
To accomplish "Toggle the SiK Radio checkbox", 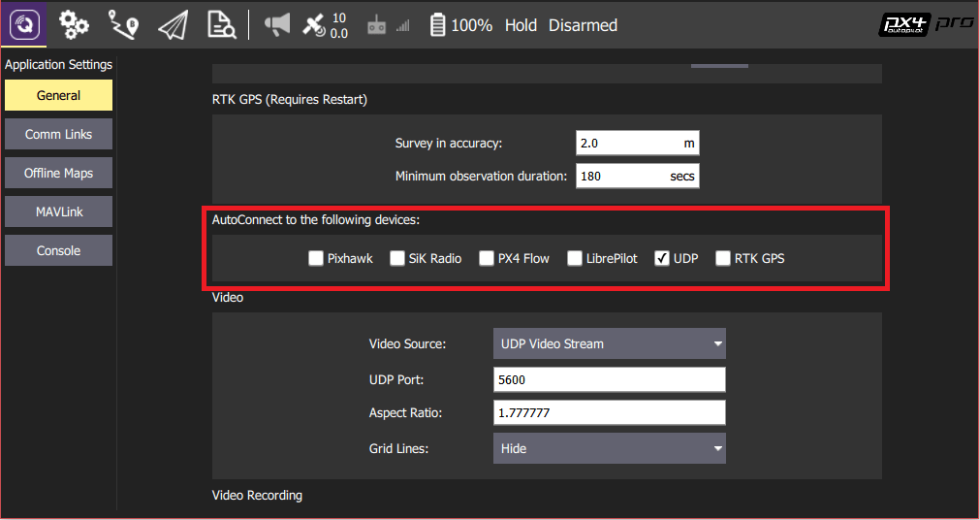I will pyautogui.click(x=397, y=258).
